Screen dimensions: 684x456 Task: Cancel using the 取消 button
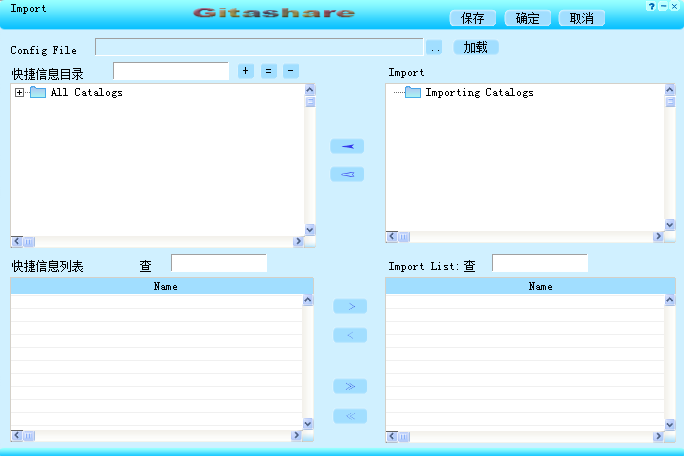581,18
